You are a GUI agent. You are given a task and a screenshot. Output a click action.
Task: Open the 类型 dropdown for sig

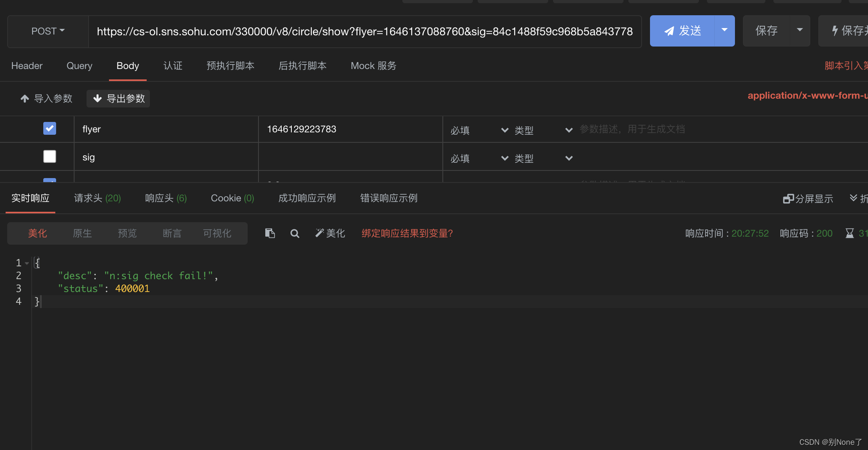click(x=545, y=158)
